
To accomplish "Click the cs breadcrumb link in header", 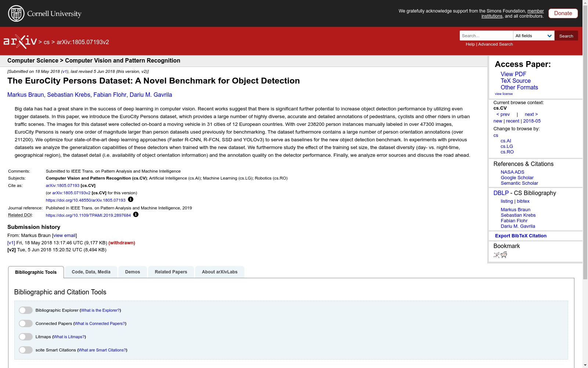I will pos(47,42).
